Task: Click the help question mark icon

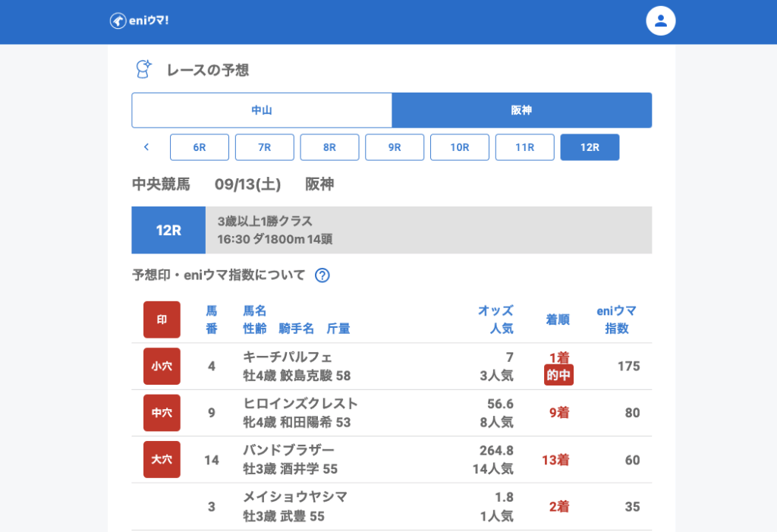Action: [x=322, y=275]
